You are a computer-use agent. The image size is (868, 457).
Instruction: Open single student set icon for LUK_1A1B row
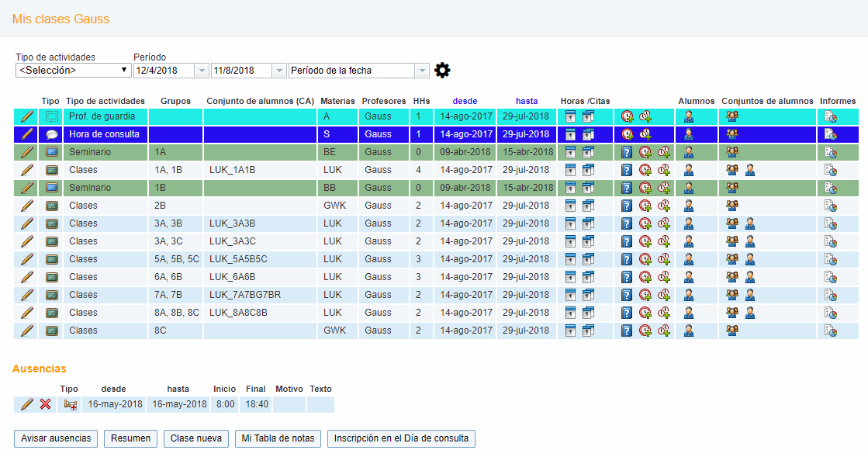tap(750, 170)
